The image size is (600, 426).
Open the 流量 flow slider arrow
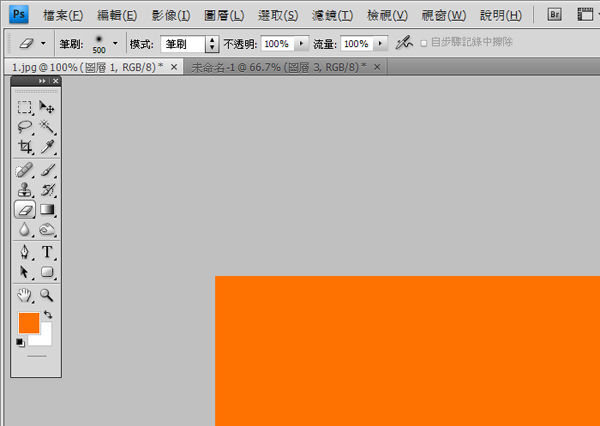point(380,44)
